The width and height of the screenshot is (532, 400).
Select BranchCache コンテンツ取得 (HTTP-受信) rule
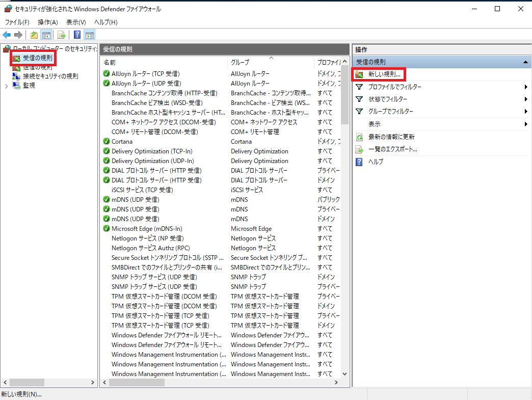164,93
